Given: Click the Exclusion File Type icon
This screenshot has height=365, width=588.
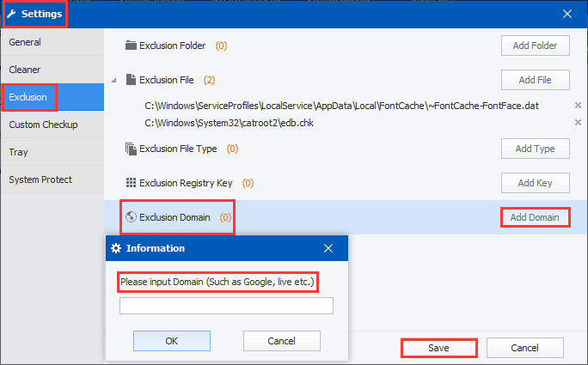Looking at the screenshot, I should [x=132, y=149].
